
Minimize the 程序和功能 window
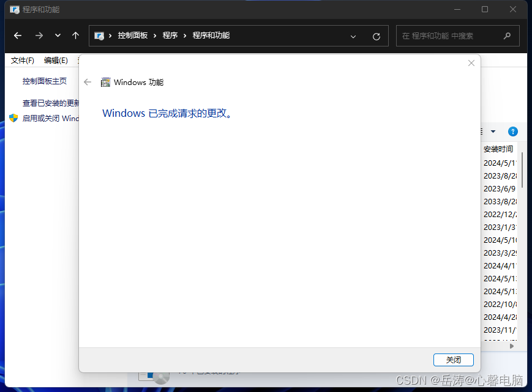pos(457,10)
